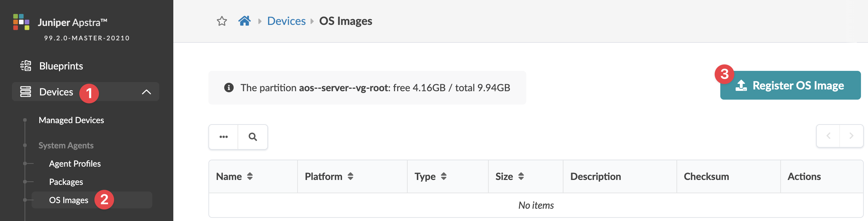Select Packages in sidebar
Screen dimensions: 868x221
click(66, 182)
